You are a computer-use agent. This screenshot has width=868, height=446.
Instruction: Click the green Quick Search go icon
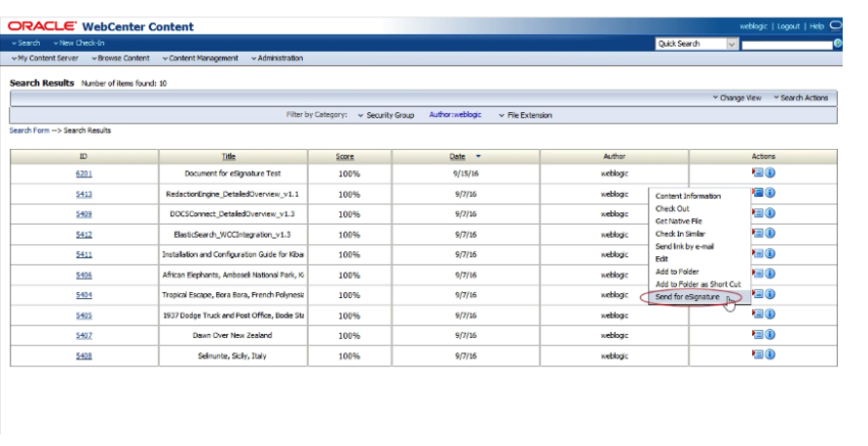(838, 44)
